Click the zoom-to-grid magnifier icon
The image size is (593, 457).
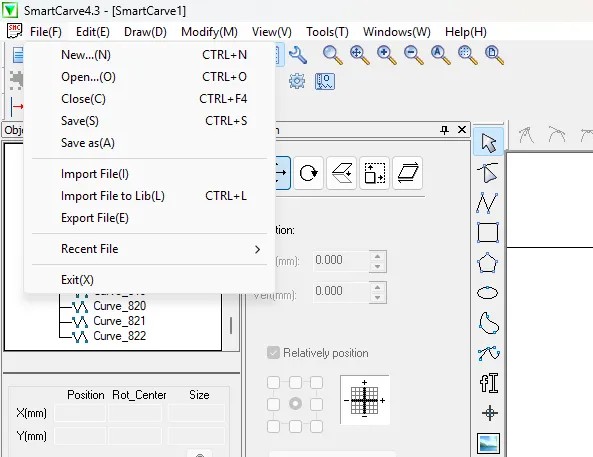[x=467, y=55]
